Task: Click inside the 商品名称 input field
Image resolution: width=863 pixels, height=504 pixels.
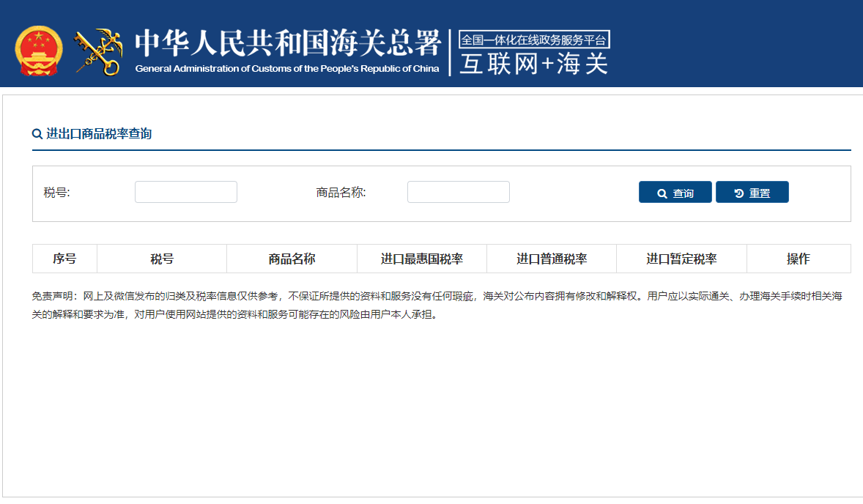Action: pos(458,192)
